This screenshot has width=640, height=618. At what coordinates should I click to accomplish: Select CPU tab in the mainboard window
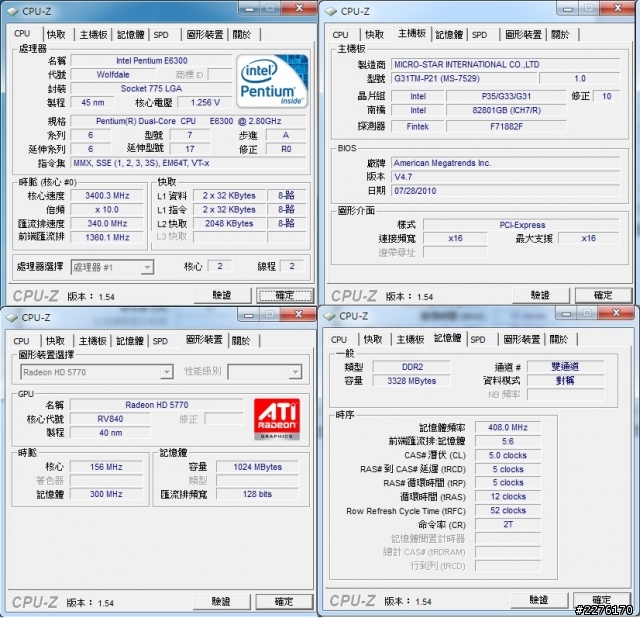click(340, 35)
